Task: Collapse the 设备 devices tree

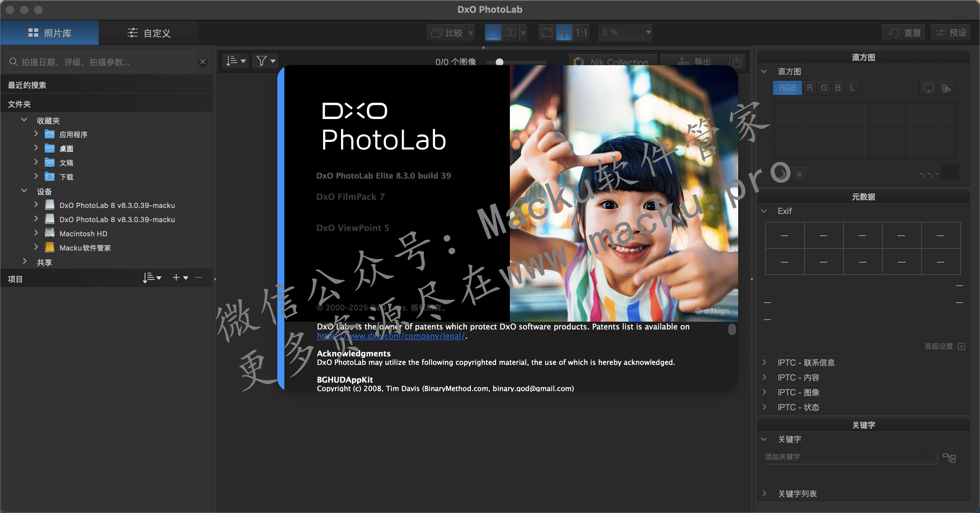Action: (24, 191)
